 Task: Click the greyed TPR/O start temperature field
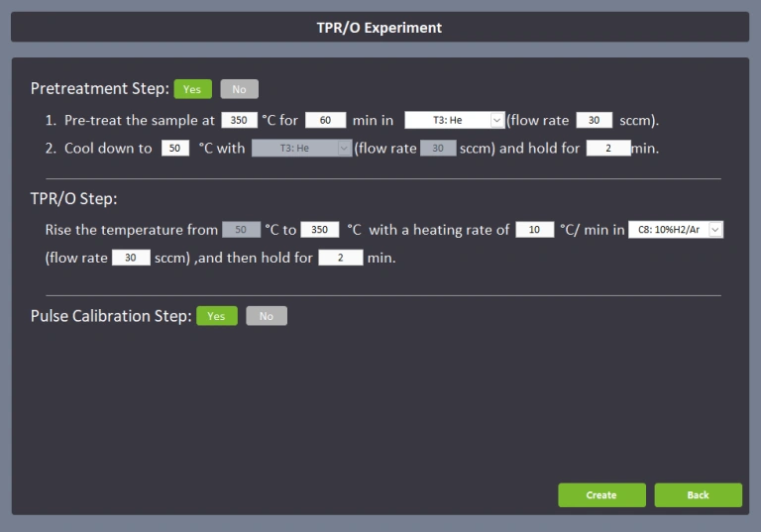click(240, 229)
